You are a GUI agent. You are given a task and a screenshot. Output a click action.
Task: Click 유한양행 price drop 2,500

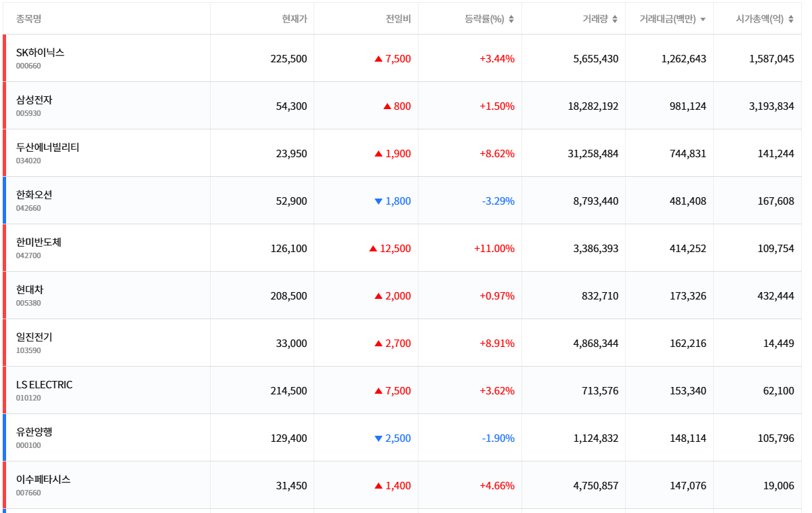coord(393,438)
